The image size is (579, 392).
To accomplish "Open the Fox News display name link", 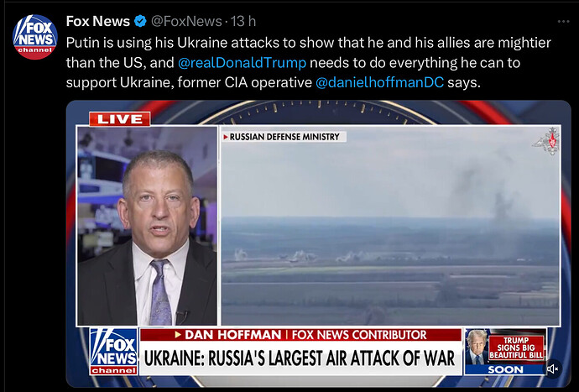I will [x=98, y=22].
